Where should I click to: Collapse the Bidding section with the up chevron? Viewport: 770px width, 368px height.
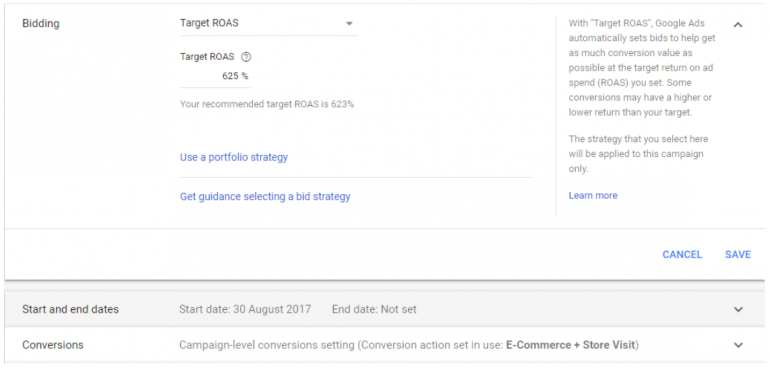(x=738, y=25)
